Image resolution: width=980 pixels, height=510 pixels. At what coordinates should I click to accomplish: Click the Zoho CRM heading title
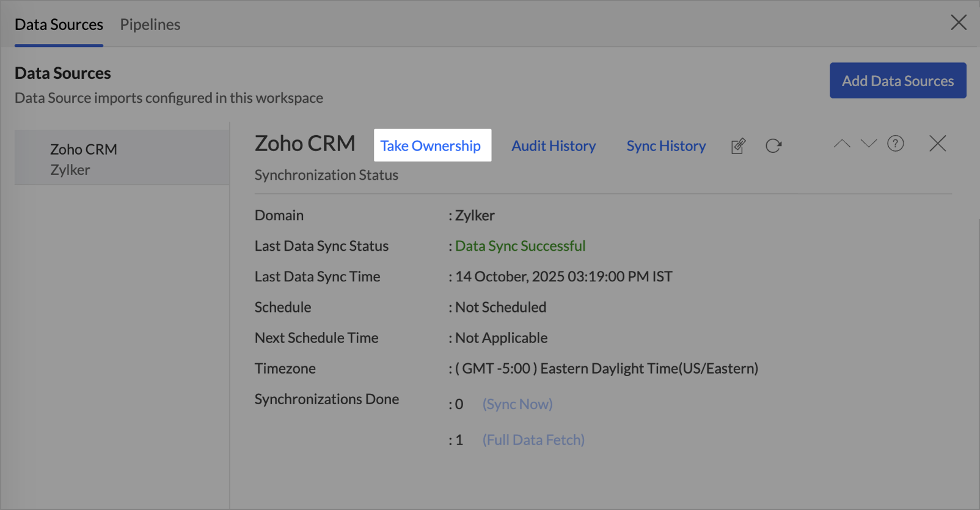coord(305,144)
